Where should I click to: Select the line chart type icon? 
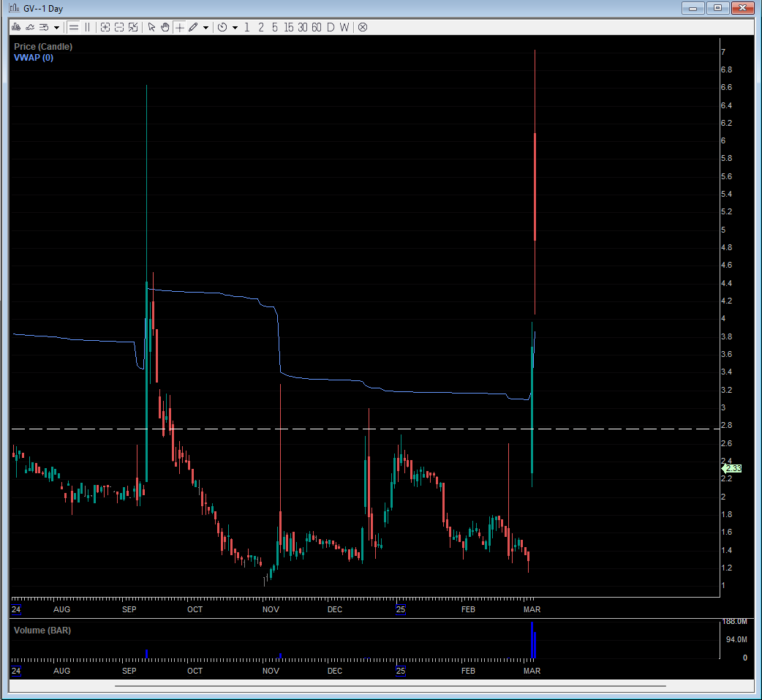[30, 27]
